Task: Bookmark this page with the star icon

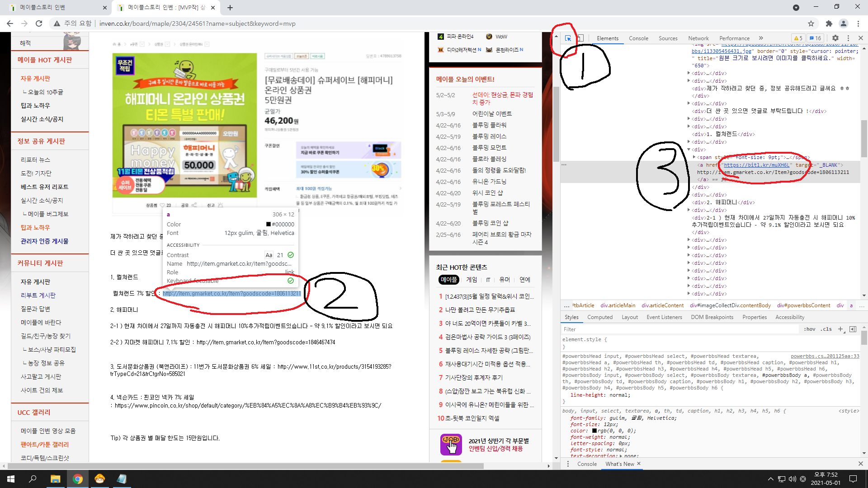Action: click(811, 23)
